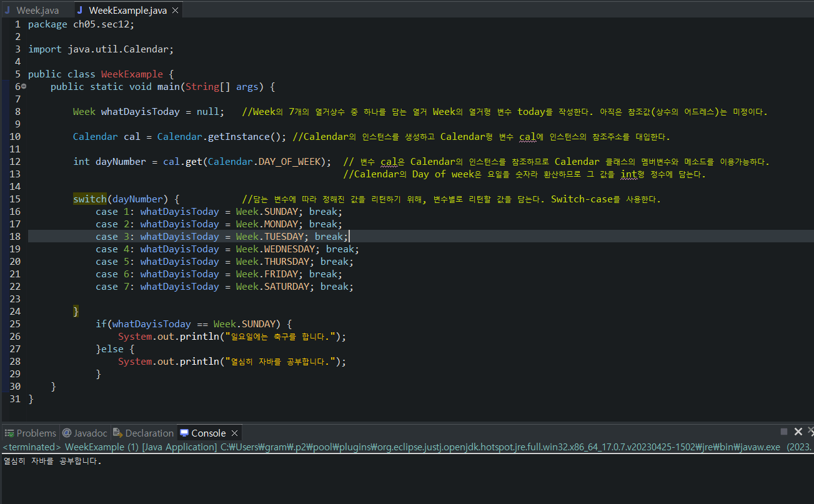This screenshot has width=814, height=504.
Task: Click the 'package ch05.sec12;' statement
Action: click(81, 24)
